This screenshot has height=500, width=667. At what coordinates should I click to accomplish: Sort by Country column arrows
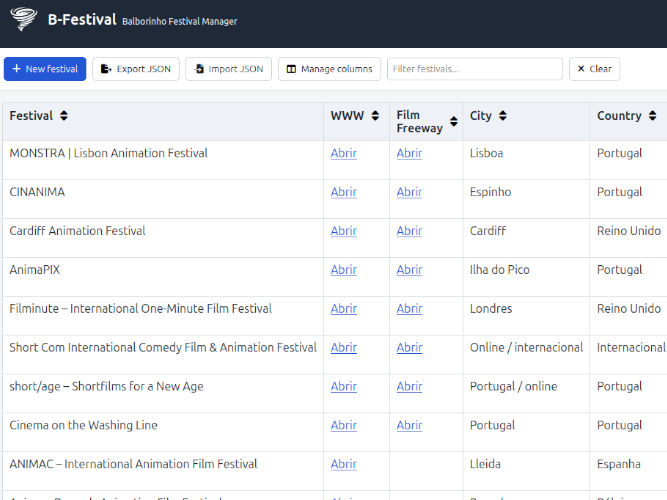(653, 116)
